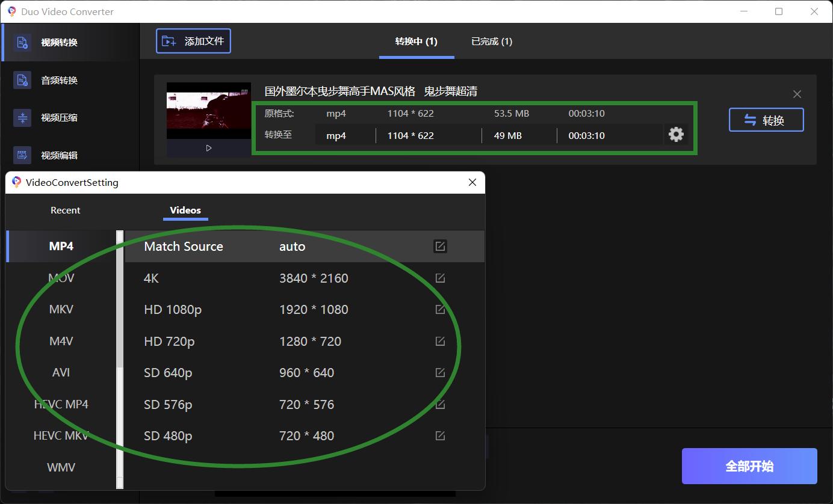Click the gear settings icon for output format
Viewport: 833px width, 504px height.
point(676,134)
